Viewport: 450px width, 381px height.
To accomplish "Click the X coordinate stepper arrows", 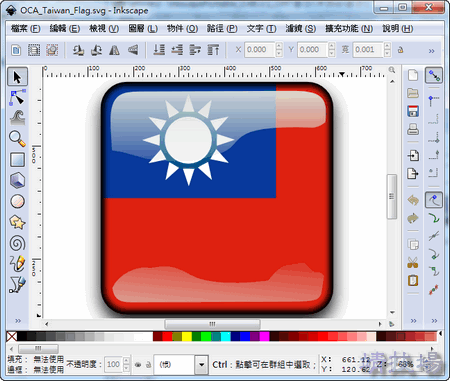I will coord(279,49).
